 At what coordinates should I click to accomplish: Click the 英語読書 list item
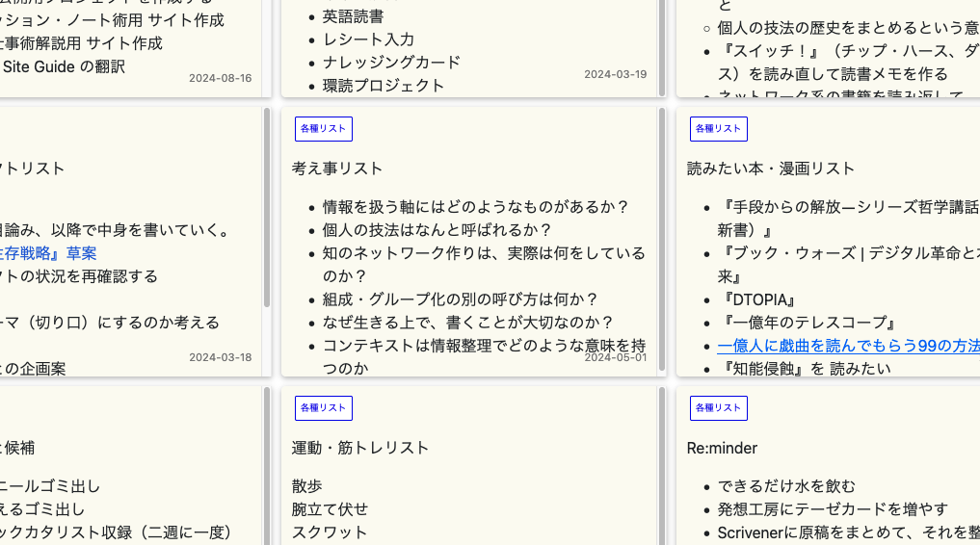353,17
